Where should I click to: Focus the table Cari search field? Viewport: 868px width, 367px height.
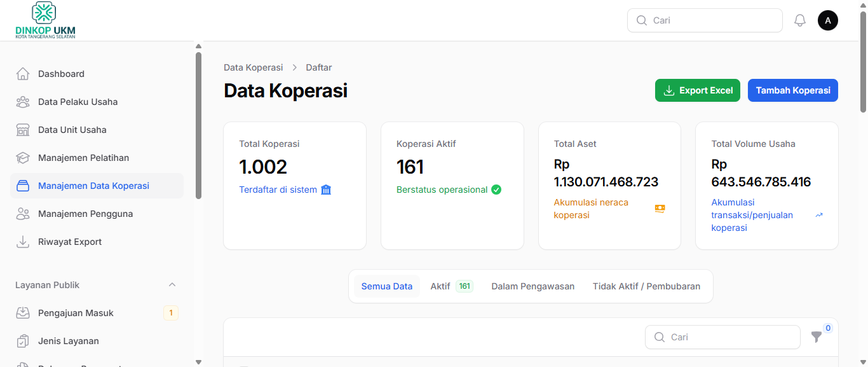click(722, 337)
